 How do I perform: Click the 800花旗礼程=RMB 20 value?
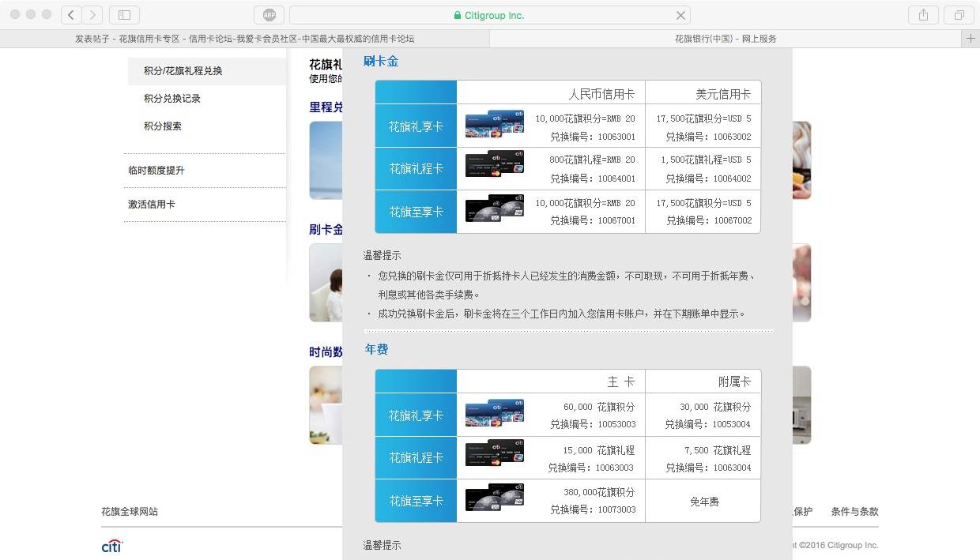592,160
